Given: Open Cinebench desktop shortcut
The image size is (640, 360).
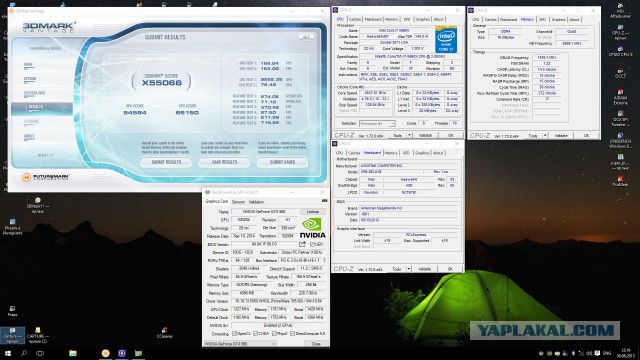Looking at the screenshot, I should pyautogui.click(x=620, y=140).
